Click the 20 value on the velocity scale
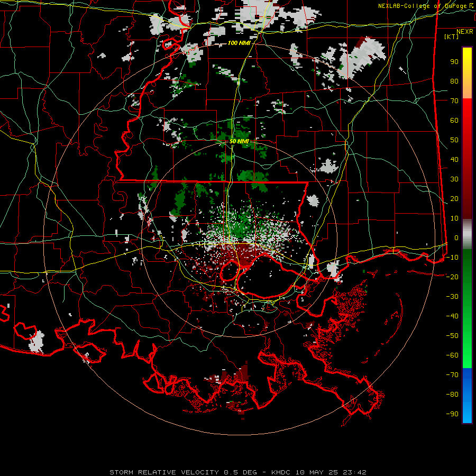This screenshot has width=476, height=476. (454, 199)
